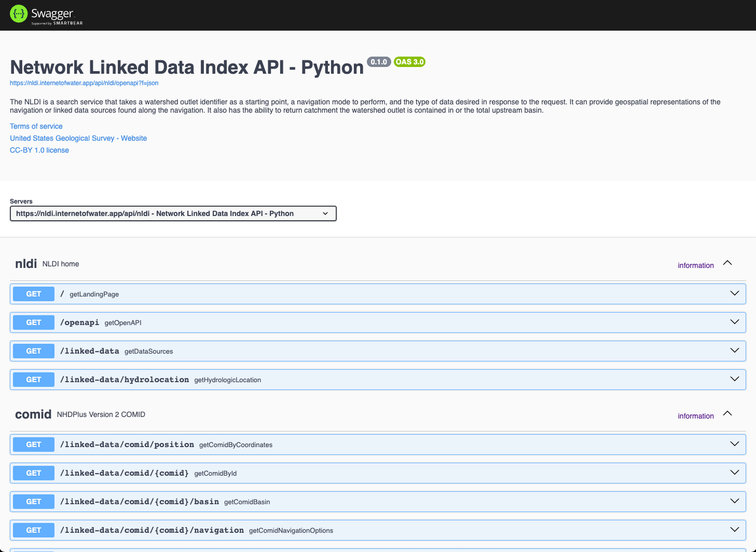Image resolution: width=756 pixels, height=552 pixels.
Task: Open nldi information external docs link
Action: (695, 265)
